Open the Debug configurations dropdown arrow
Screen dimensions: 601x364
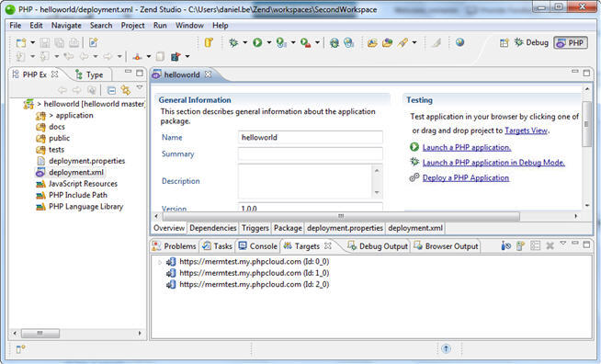click(245, 42)
